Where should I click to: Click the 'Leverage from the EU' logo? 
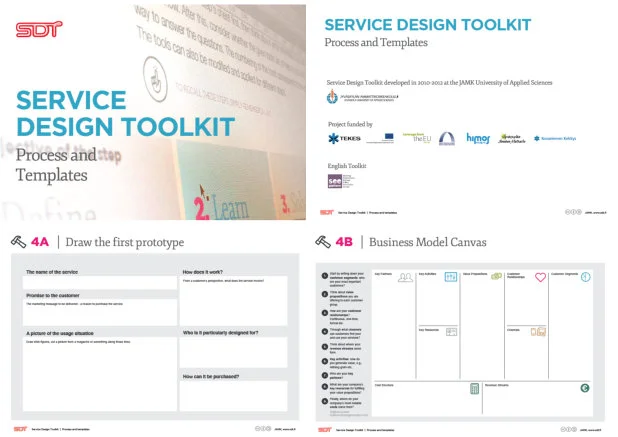[417, 138]
